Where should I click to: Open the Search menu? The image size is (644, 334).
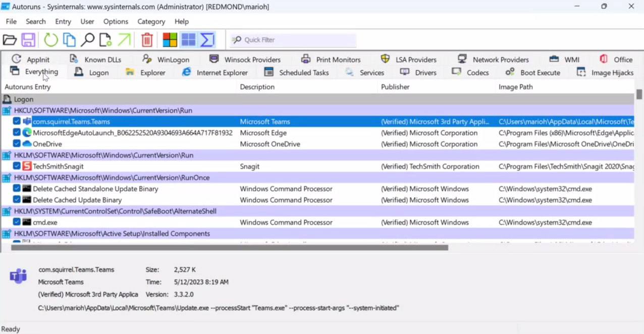point(36,21)
